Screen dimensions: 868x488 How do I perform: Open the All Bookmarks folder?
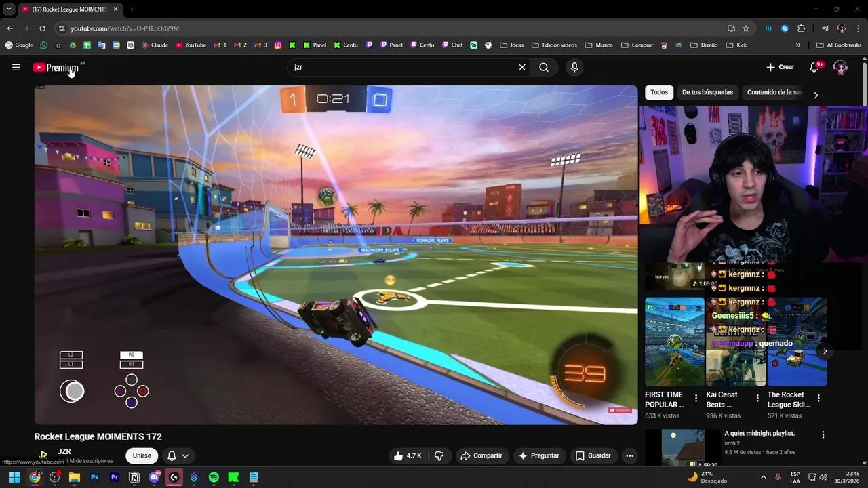point(839,45)
